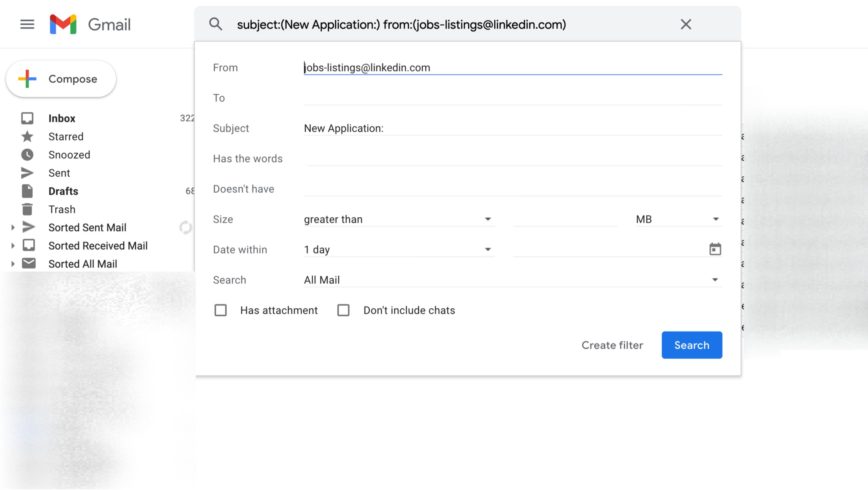Image resolution: width=868 pixels, height=490 pixels.
Task: Open Sorted All Mail label
Action: click(x=83, y=264)
